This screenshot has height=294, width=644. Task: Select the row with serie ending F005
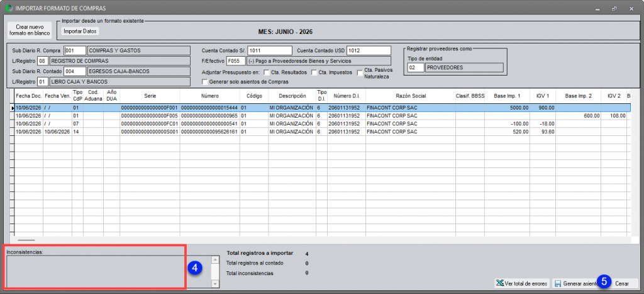323,116
